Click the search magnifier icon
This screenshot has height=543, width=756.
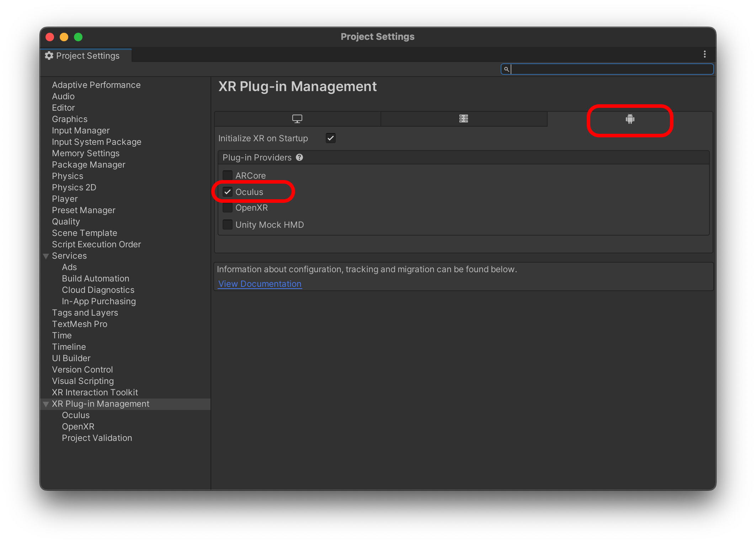coord(506,69)
